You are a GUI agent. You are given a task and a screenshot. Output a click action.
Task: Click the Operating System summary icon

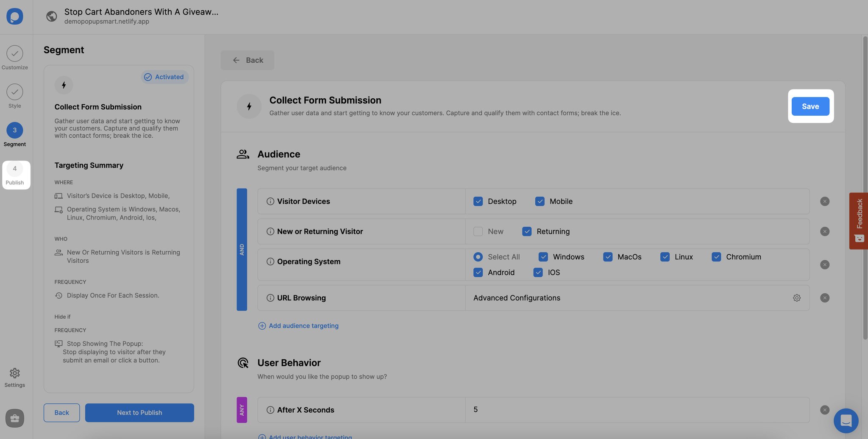click(x=58, y=209)
